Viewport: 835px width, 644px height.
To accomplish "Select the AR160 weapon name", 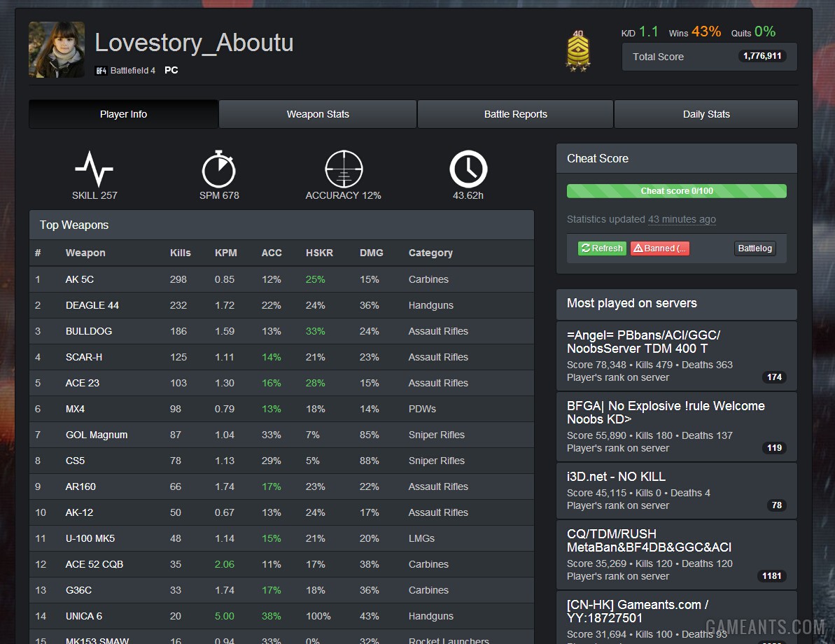I will [x=80, y=487].
